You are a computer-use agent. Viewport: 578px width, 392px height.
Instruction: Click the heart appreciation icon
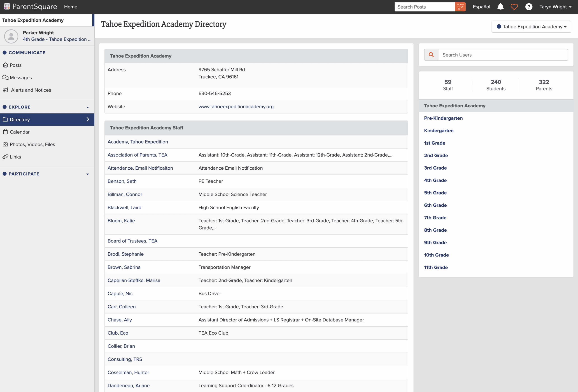pos(514,7)
